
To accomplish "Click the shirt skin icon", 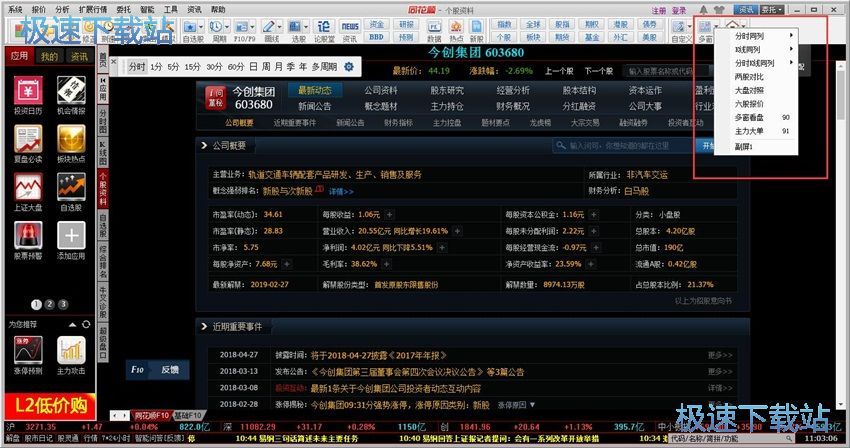I will pos(719,10).
